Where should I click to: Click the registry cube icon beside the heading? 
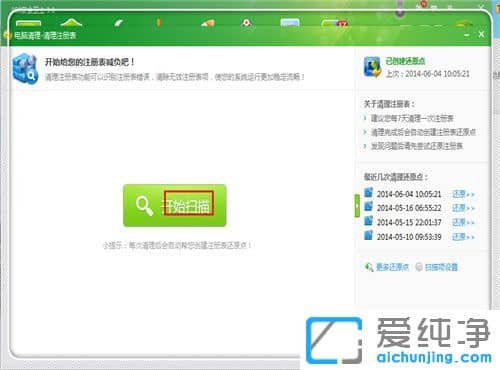[25, 69]
